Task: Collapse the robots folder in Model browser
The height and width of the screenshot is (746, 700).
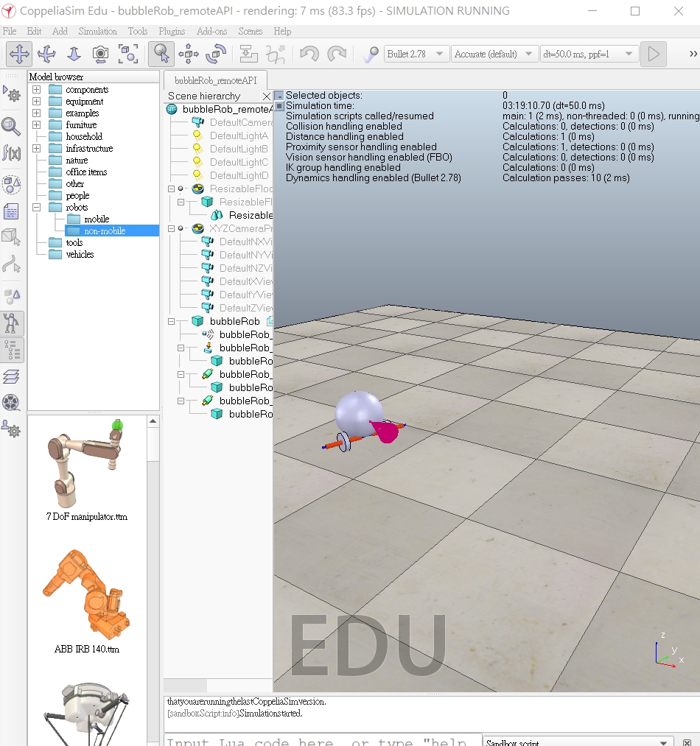Action: pos(37,208)
